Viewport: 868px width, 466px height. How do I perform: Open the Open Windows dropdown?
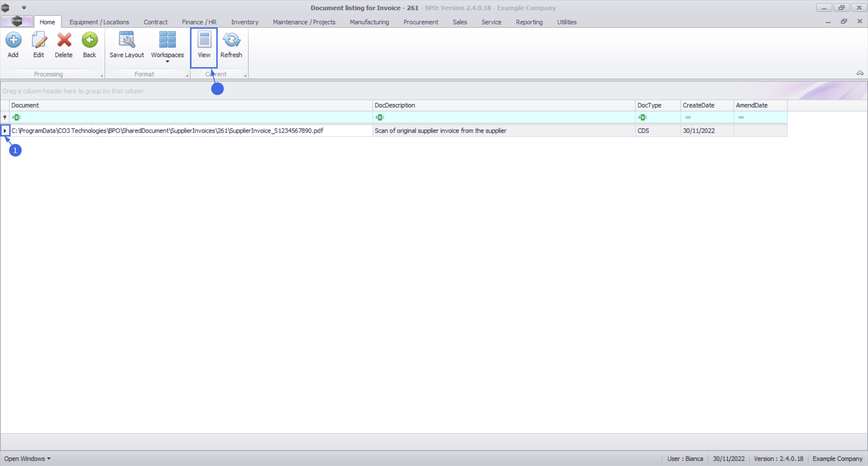(27, 459)
